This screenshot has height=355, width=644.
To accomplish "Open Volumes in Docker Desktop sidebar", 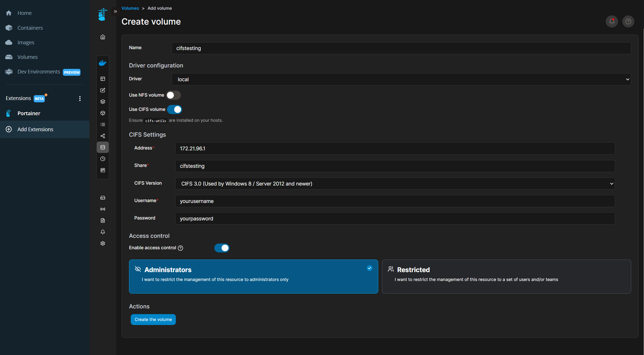I will tap(27, 57).
